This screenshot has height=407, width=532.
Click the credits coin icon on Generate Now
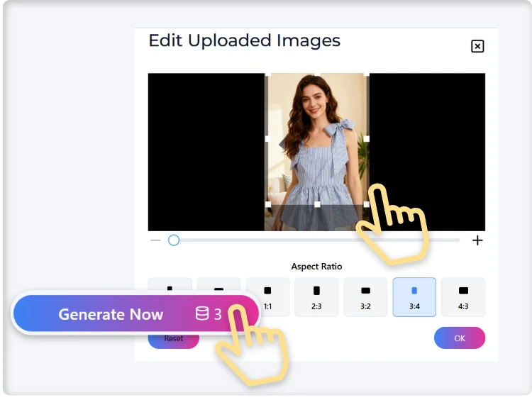tap(202, 313)
